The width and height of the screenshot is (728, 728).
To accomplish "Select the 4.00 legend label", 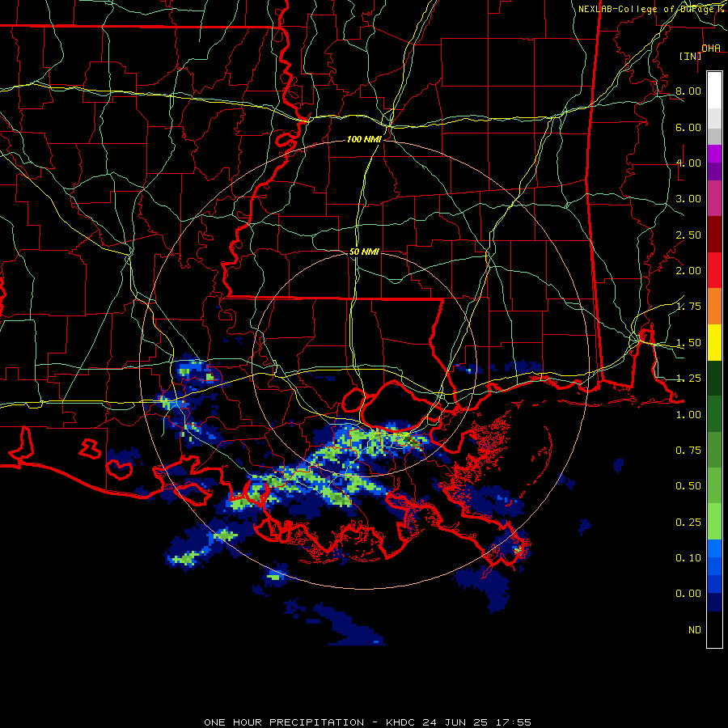I will tap(688, 163).
